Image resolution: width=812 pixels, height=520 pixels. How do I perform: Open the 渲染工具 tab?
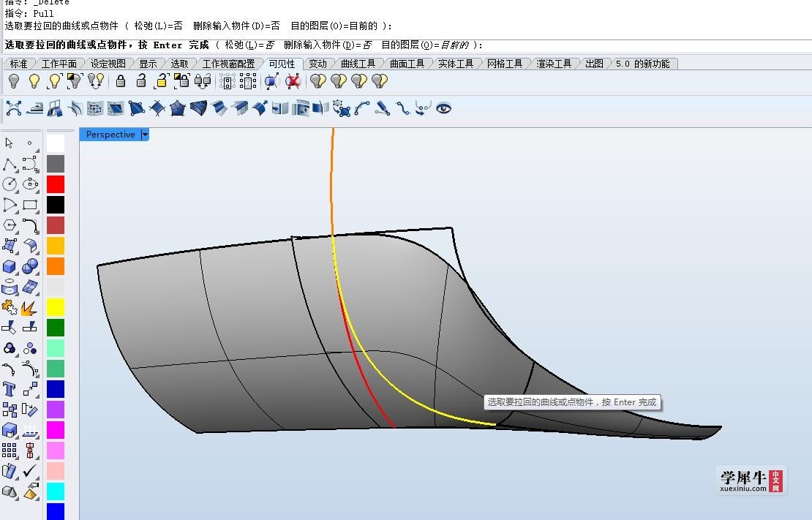[x=554, y=64]
